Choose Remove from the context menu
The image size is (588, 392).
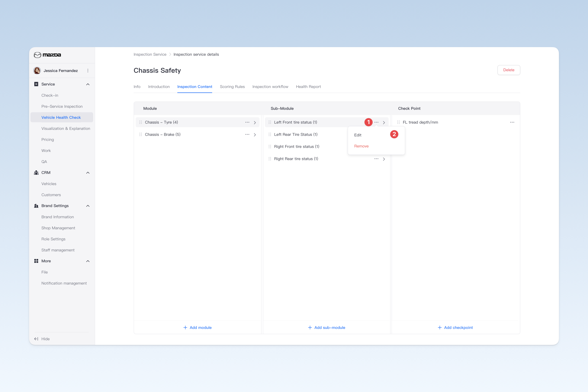[361, 146]
